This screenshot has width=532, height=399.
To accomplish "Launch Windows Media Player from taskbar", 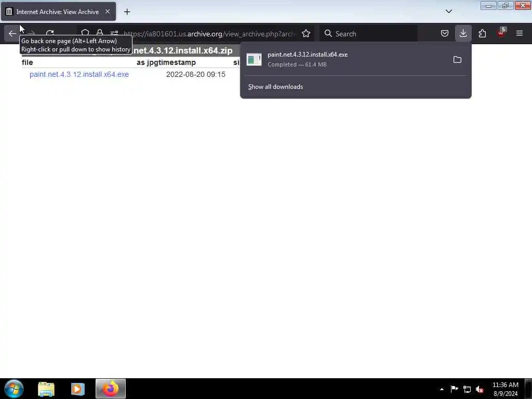I will [78, 389].
